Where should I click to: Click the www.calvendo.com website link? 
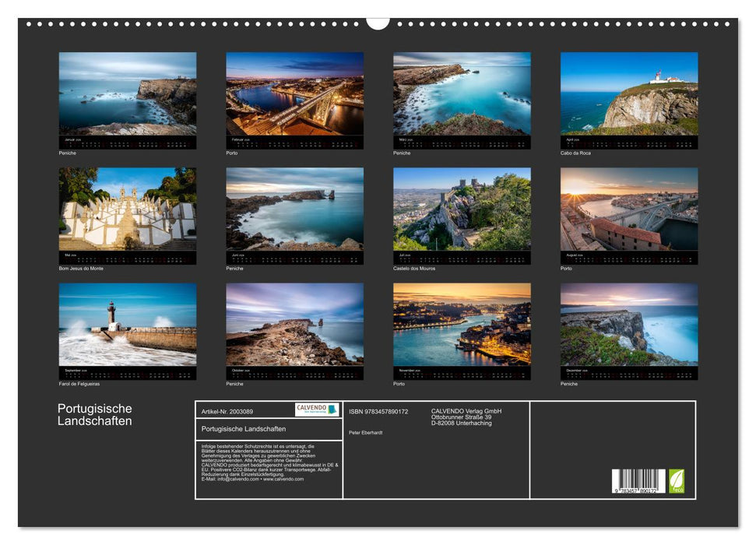[283, 479]
